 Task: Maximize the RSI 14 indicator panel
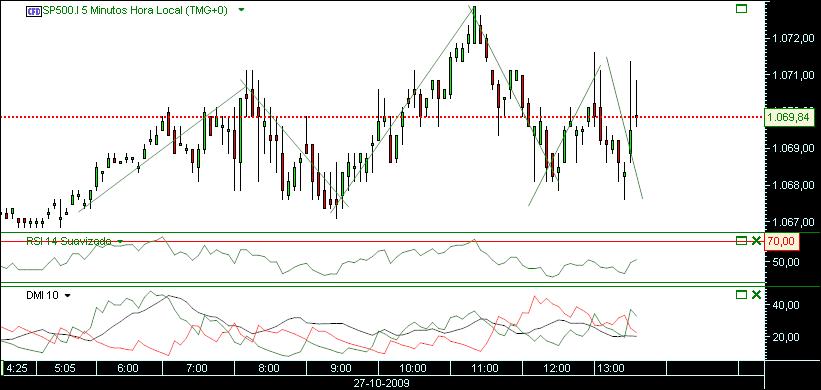[x=741, y=241]
